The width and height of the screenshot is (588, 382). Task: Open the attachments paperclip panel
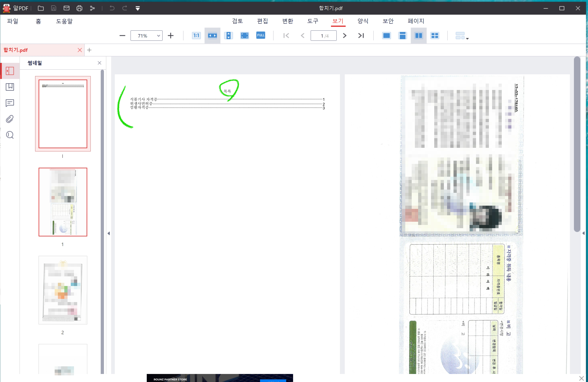[10, 119]
